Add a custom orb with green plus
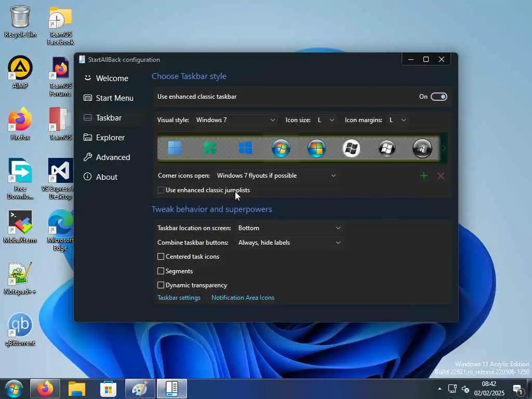Viewport: 532px width, 399px height. click(x=424, y=176)
